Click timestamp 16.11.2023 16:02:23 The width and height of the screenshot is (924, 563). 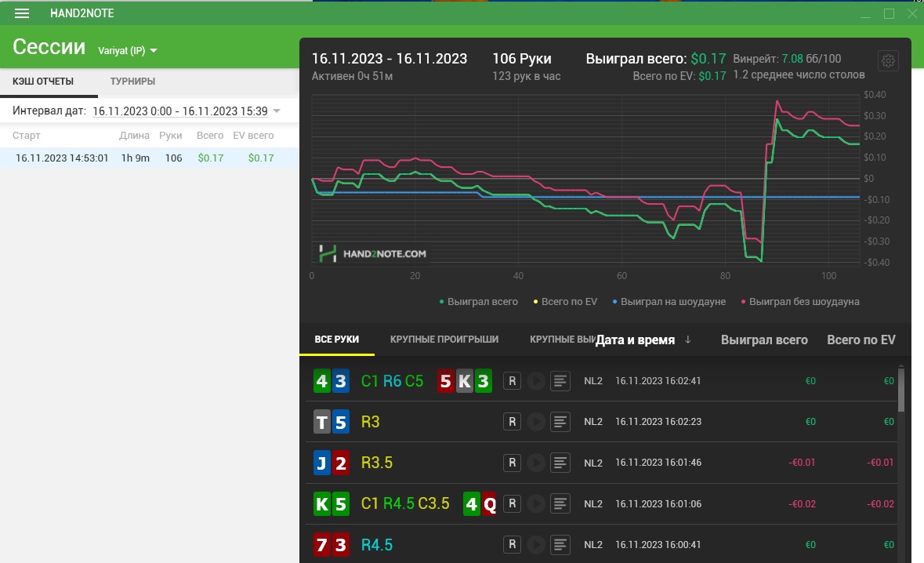(658, 422)
